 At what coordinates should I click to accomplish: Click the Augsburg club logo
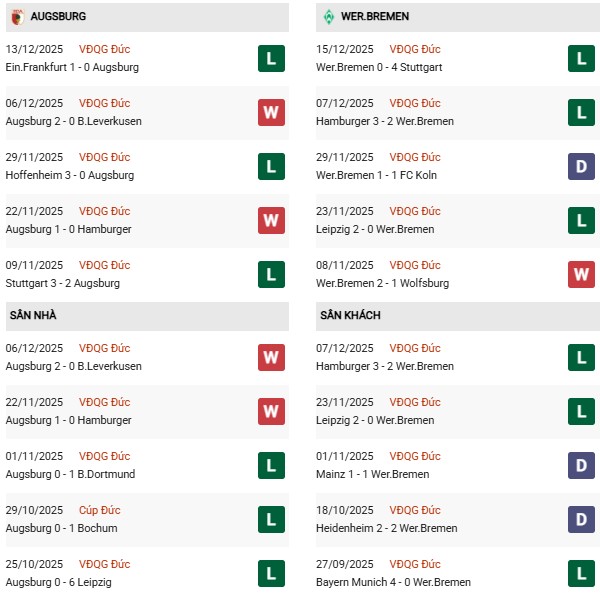pyautogui.click(x=17, y=17)
